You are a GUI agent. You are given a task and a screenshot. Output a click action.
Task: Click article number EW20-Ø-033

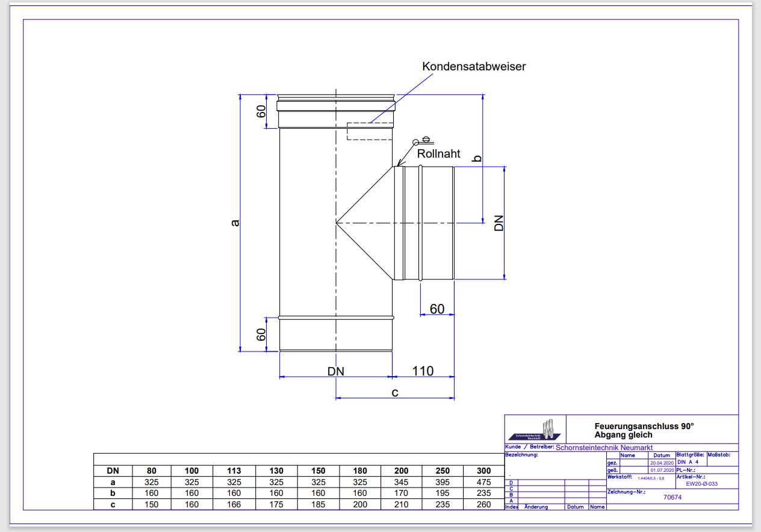pyautogui.click(x=701, y=483)
